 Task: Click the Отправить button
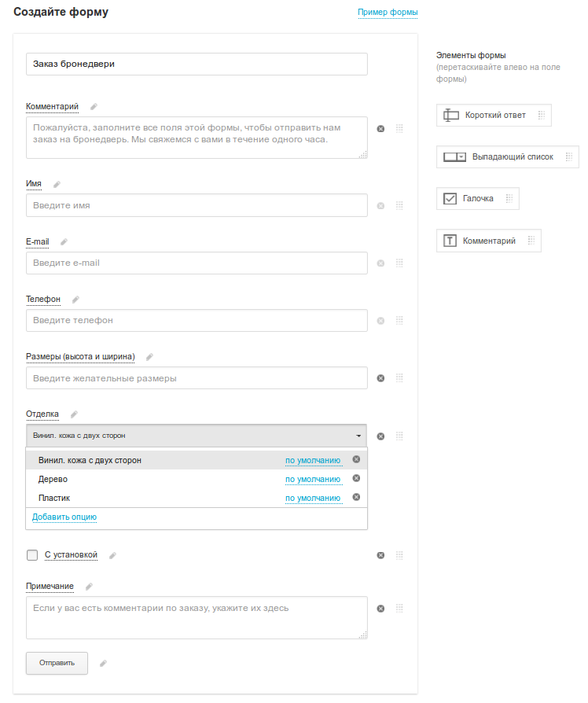click(57, 663)
